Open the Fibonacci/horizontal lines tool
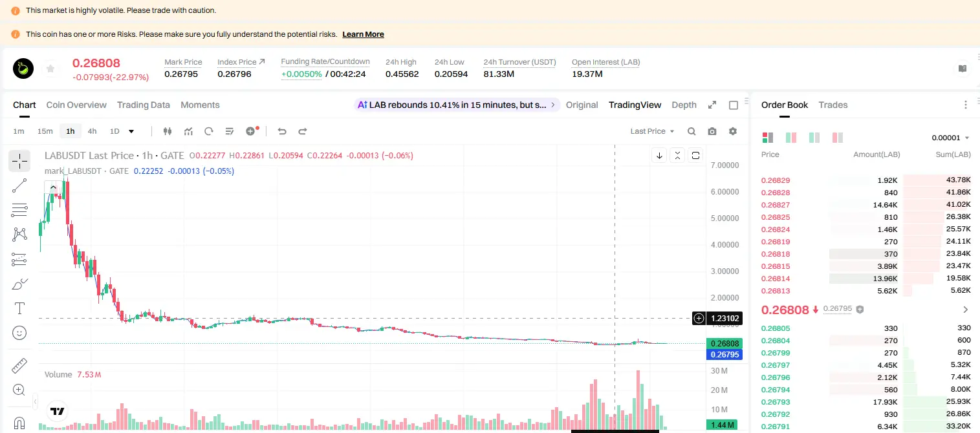This screenshot has height=433, width=980. [19, 210]
